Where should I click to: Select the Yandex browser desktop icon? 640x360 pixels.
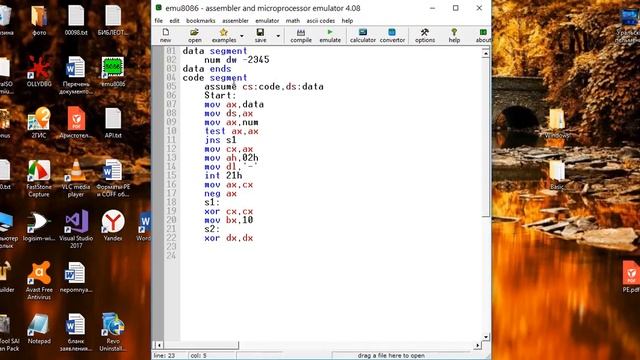(x=113, y=226)
